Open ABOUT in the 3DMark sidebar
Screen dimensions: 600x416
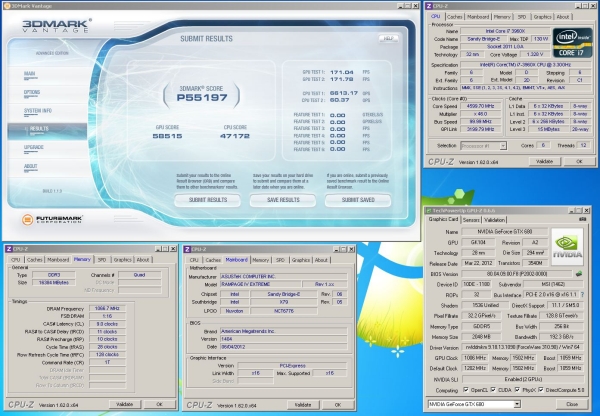point(31,166)
